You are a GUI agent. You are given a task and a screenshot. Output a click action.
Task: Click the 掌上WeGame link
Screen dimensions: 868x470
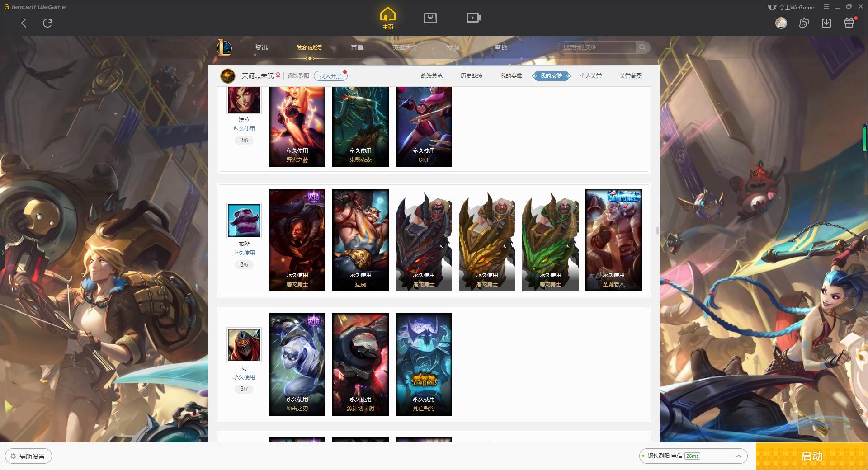(x=791, y=7)
